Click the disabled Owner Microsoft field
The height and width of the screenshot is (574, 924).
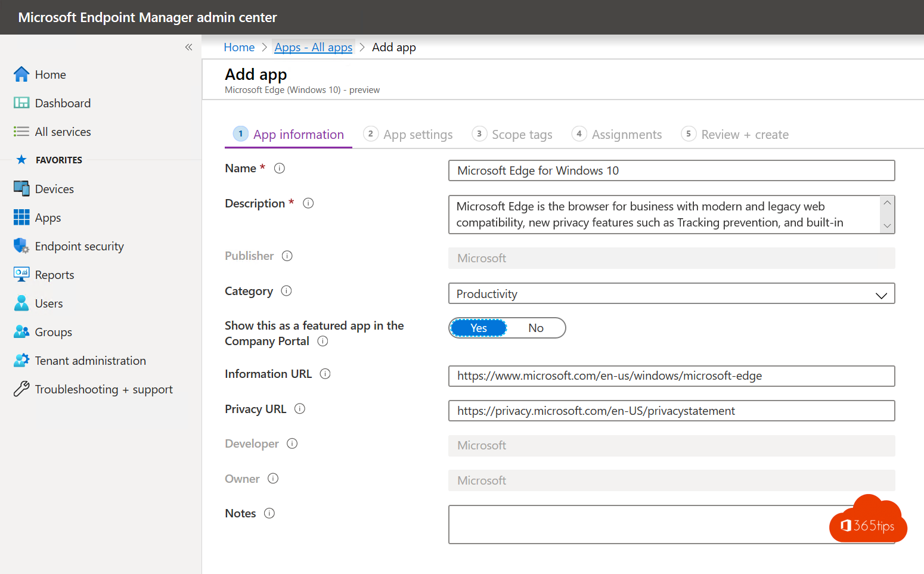click(672, 480)
